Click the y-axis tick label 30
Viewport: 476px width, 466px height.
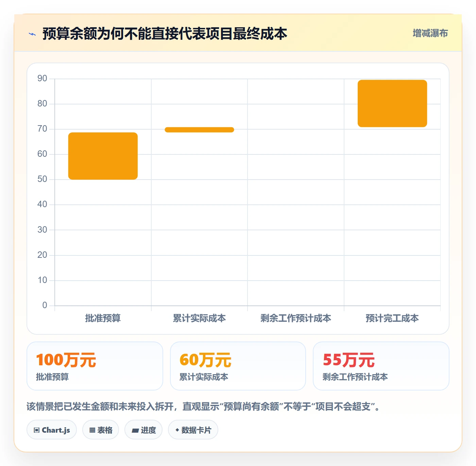click(42, 230)
